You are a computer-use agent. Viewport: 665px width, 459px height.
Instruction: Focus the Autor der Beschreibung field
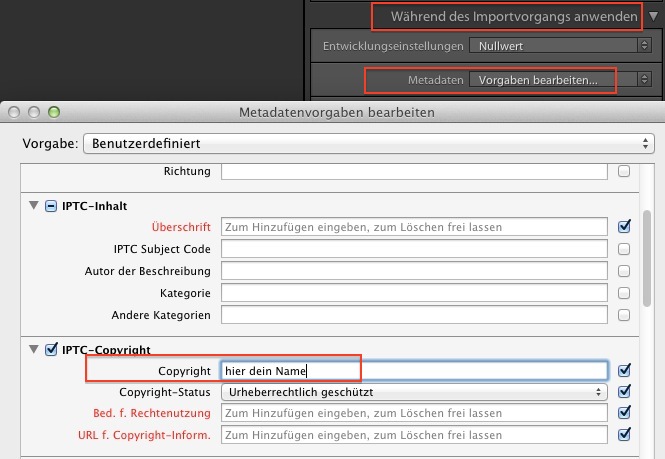[414, 271]
